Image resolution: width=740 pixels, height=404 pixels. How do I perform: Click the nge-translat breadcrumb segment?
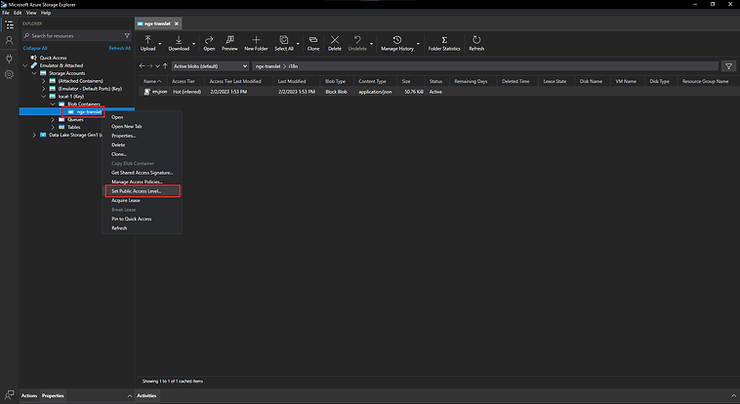pos(268,66)
